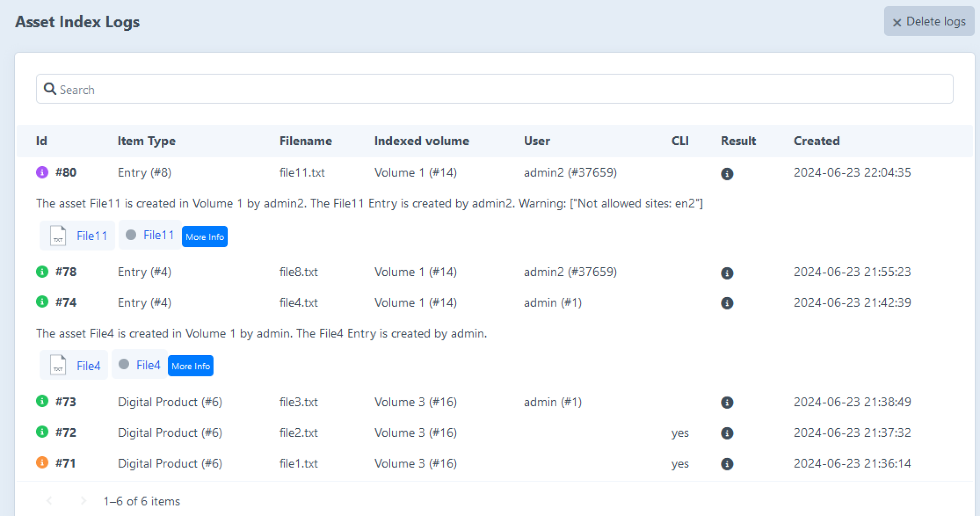Open the Result info icon for file1.txt
This screenshot has height=516, width=980.
coord(727,464)
